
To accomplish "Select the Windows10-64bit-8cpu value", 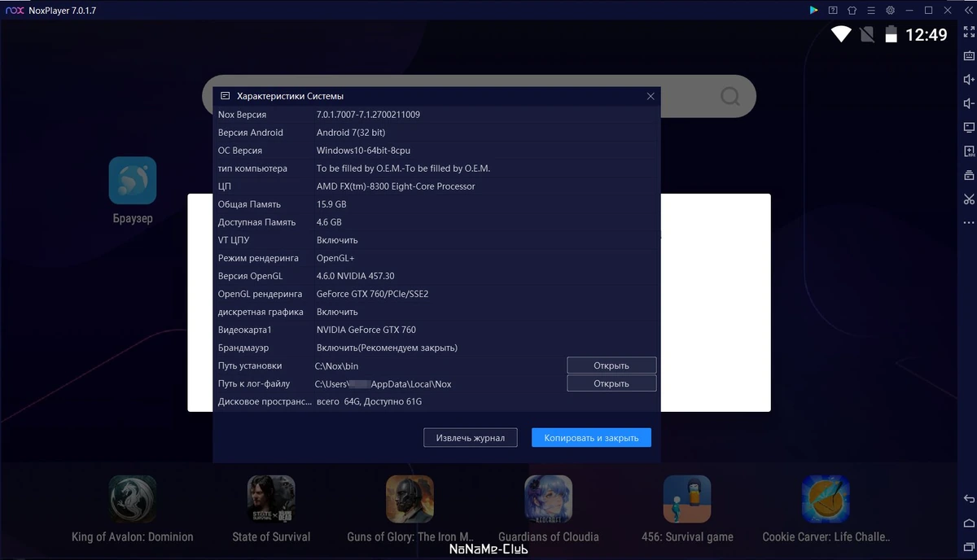I will 363,151.
